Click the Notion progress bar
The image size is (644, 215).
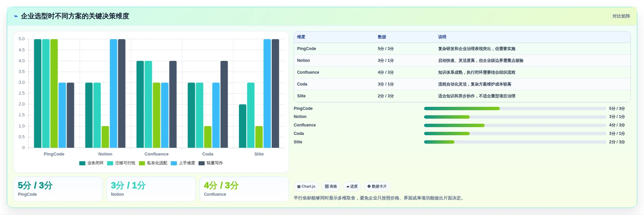[x=515, y=117]
